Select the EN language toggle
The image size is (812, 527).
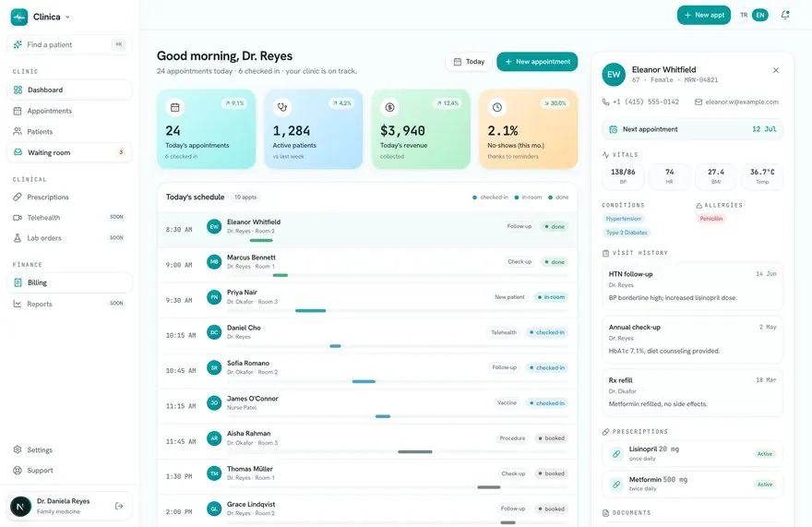(760, 15)
